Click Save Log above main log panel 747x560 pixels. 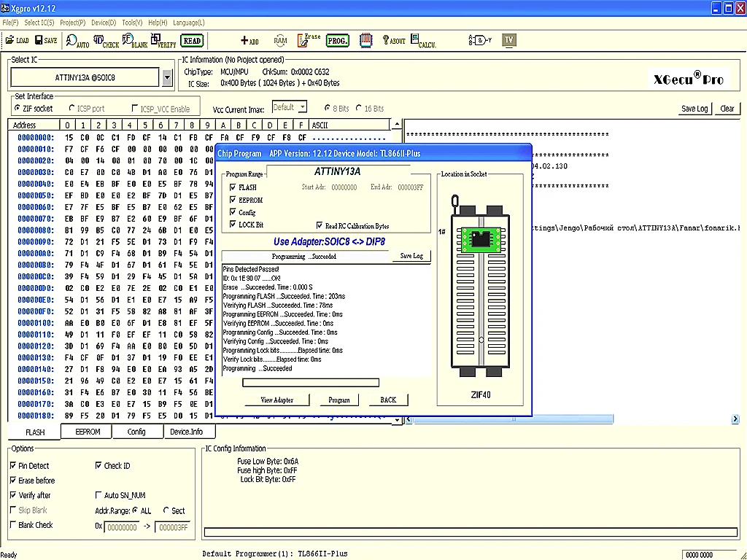[694, 109]
